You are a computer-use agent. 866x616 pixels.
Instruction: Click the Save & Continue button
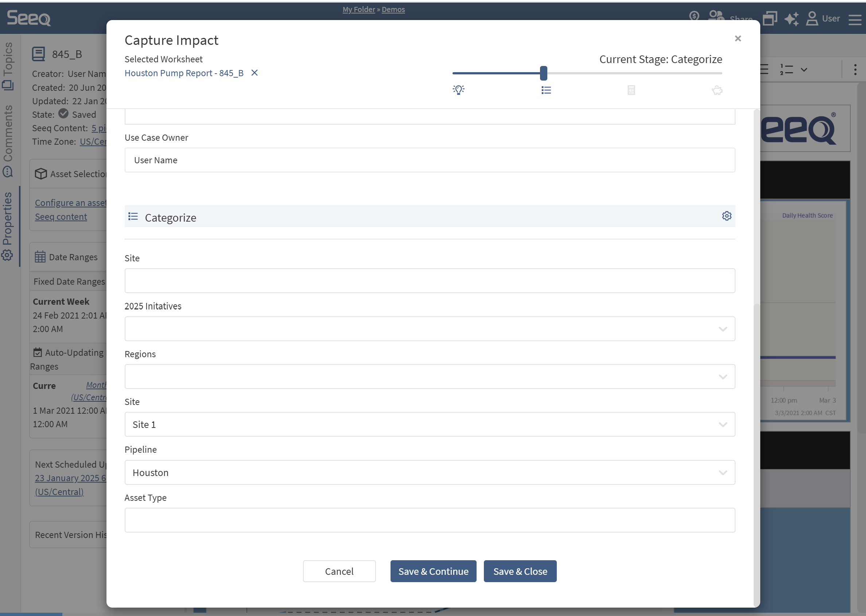(x=433, y=571)
